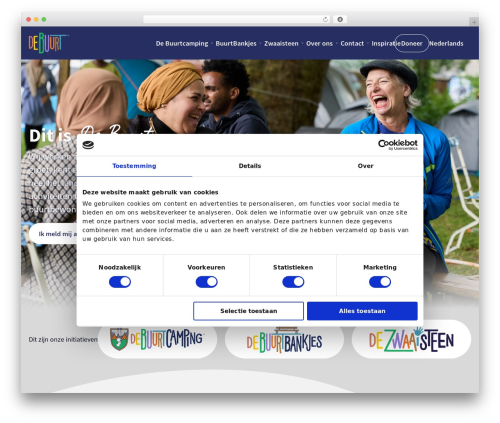This screenshot has width=500, height=423.
Task: Toggle the Voorkeuren cookie switch
Action: tap(207, 282)
